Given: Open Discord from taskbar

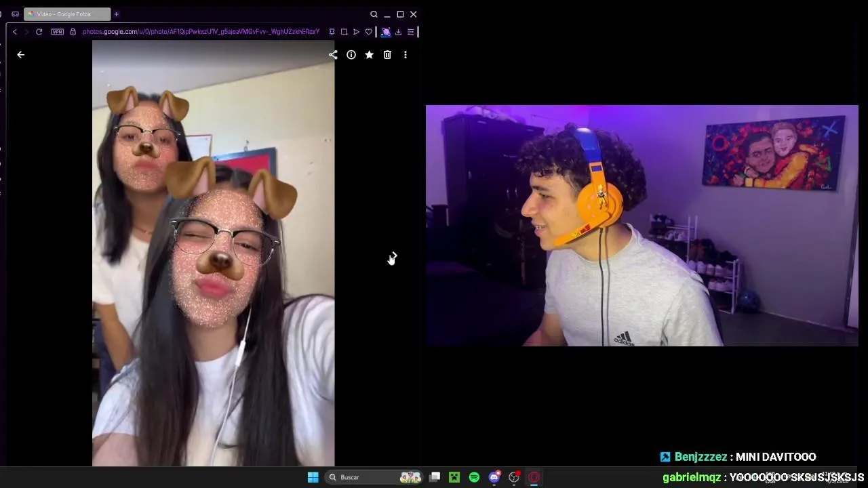Looking at the screenshot, I should coord(494,477).
